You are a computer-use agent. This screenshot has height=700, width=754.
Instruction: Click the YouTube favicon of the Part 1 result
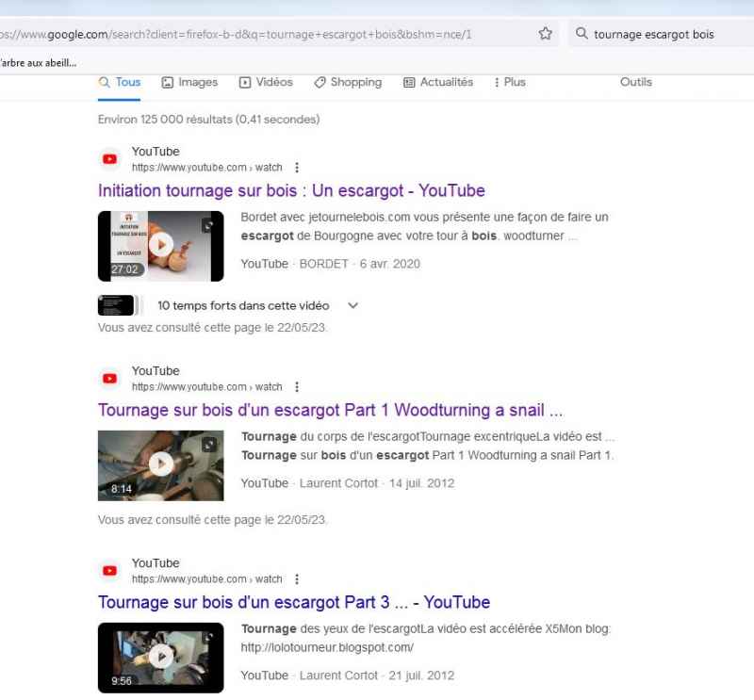click(109, 379)
